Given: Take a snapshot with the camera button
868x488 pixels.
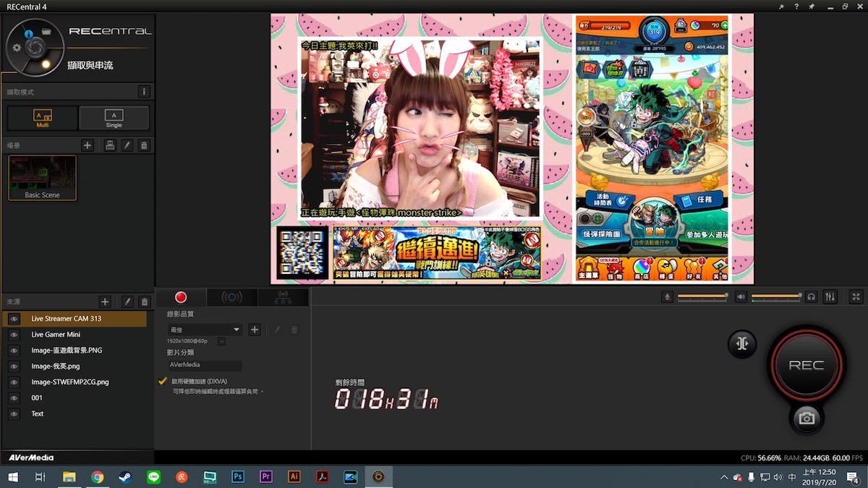Looking at the screenshot, I should (x=807, y=418).
